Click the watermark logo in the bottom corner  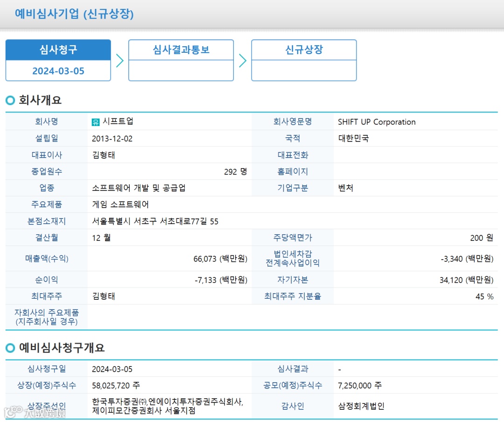(35, 412)
